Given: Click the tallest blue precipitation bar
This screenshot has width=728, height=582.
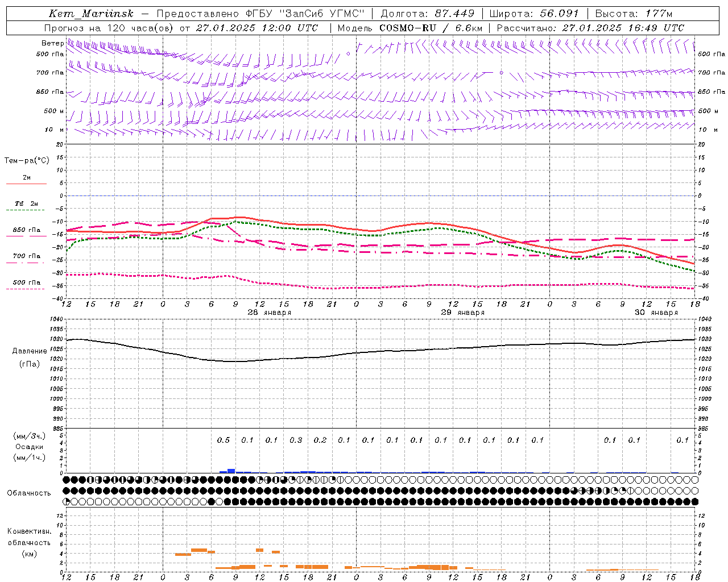Looking at the screenshot, I should (231, 471).
